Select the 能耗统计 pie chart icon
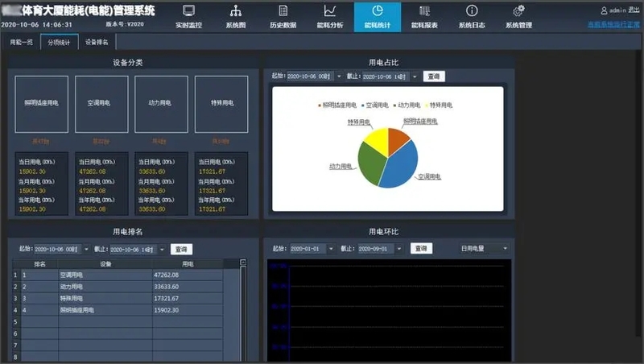The image size is (644, 364). pos(377,11)
